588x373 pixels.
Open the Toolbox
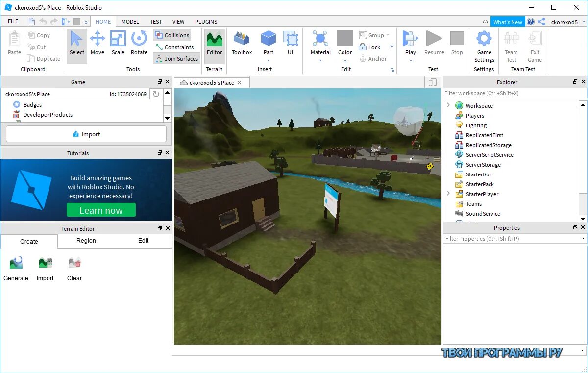[242, 44]
